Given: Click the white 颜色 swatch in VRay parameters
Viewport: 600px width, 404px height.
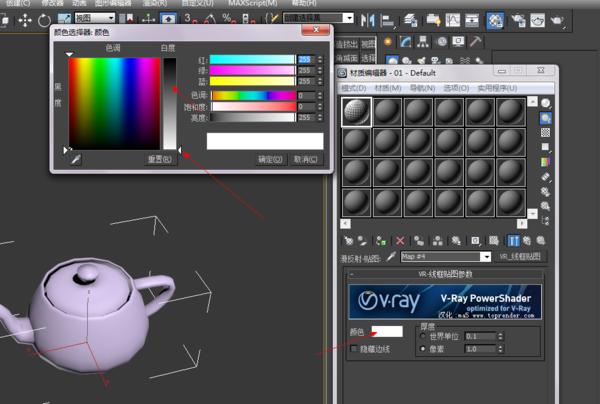Looking at the screenshot, I should [x=387, y=331].
